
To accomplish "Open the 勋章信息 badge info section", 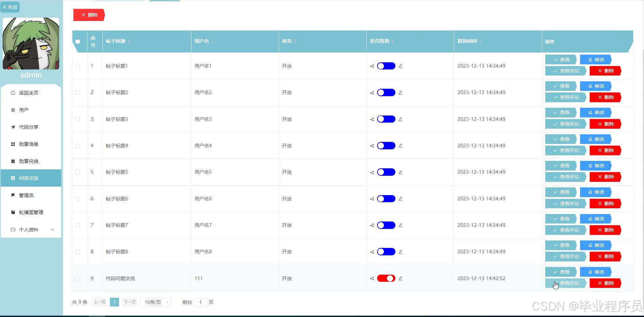I will 28,144.
